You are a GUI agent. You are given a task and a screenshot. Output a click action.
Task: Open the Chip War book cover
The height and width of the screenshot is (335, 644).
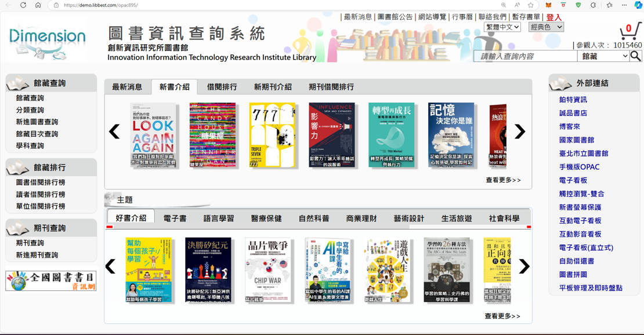click(x=267, y=270)
